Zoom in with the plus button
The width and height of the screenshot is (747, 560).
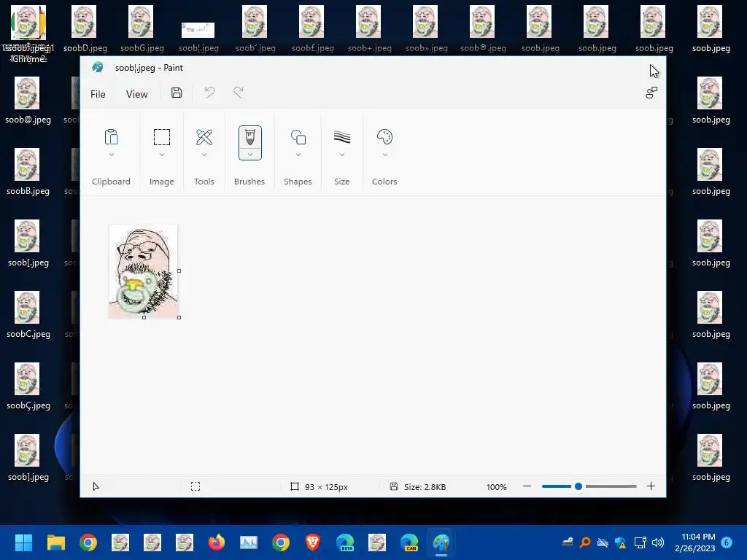pos(651,486)
